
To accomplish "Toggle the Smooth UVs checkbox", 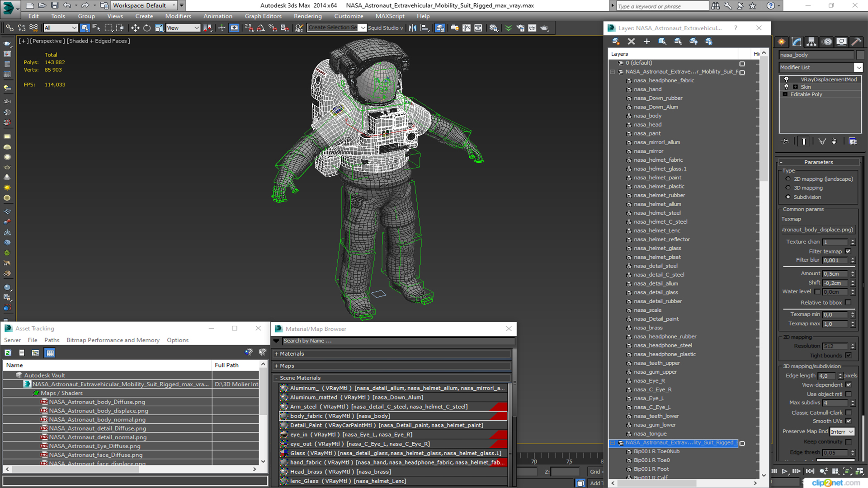I will [x=849, y=421].
